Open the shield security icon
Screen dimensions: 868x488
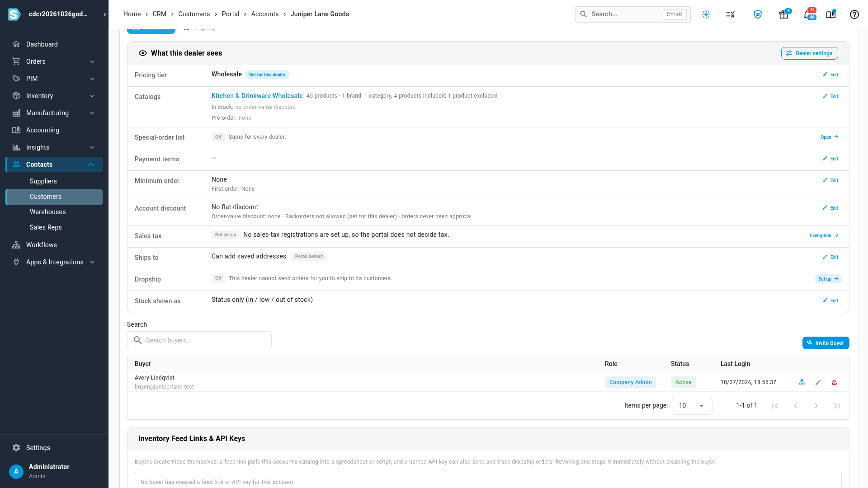pos(758,14)
